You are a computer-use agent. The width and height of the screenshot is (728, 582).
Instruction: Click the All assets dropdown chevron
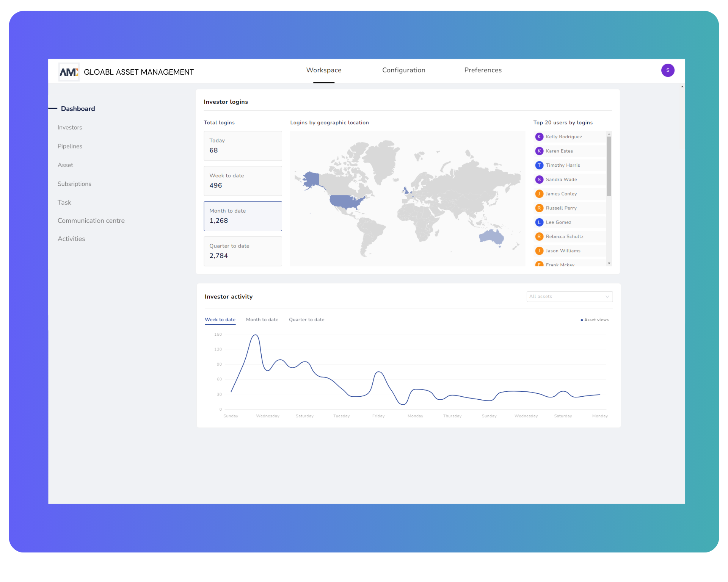[607, 297]
